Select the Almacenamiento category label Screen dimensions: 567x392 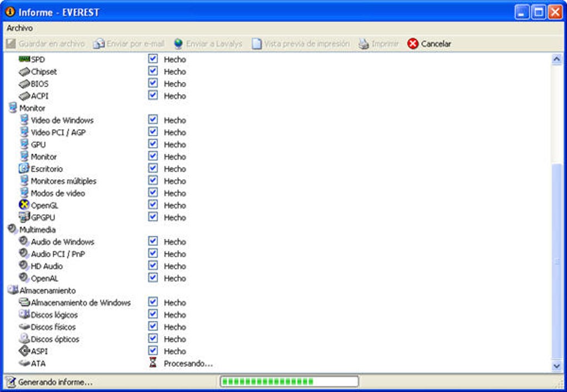tap(47, 290)
